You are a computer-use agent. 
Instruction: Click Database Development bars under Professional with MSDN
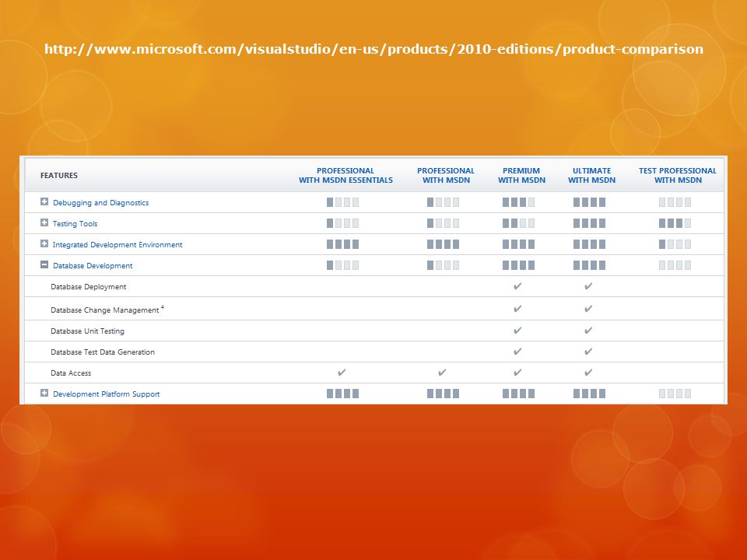click(443, 265)
